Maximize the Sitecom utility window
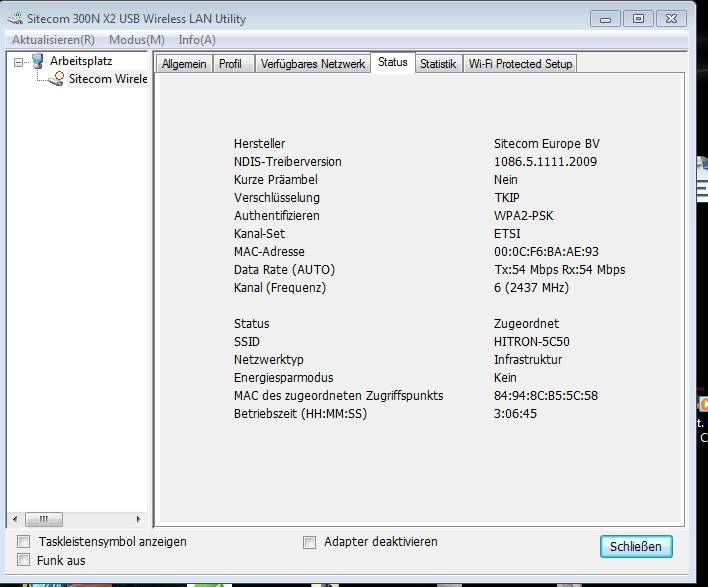Screen dimensions: 708x587 (x=638, y=18)
